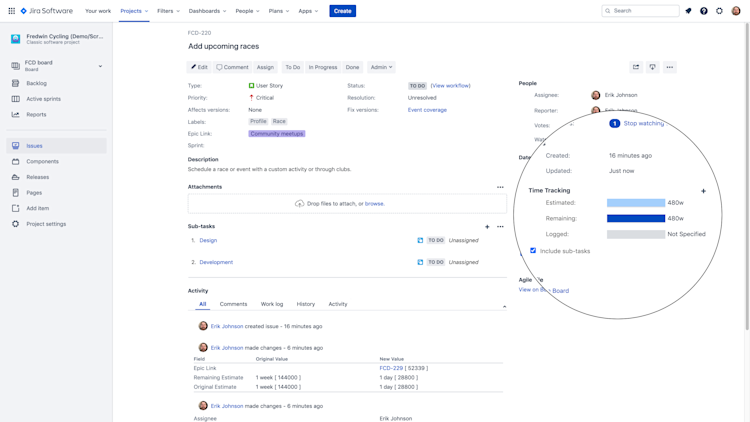Viewport: 750px width, 422px height.
Task: Expand the Projects dropdown menu
Action: 134,11
